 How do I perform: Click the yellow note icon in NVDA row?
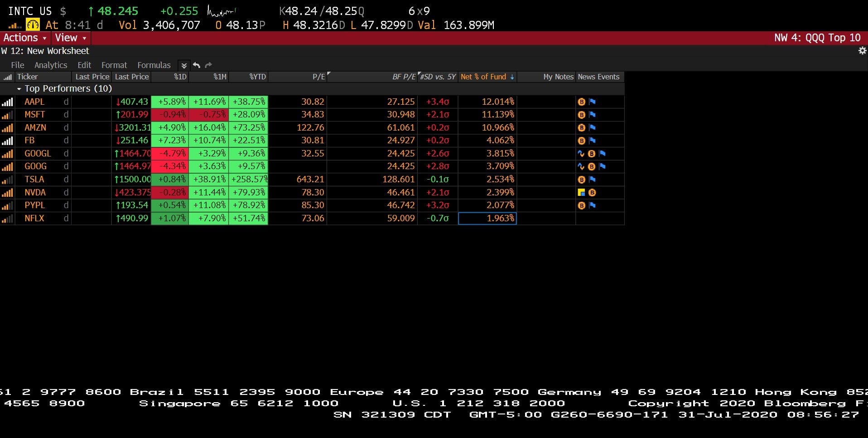[582, 193]
